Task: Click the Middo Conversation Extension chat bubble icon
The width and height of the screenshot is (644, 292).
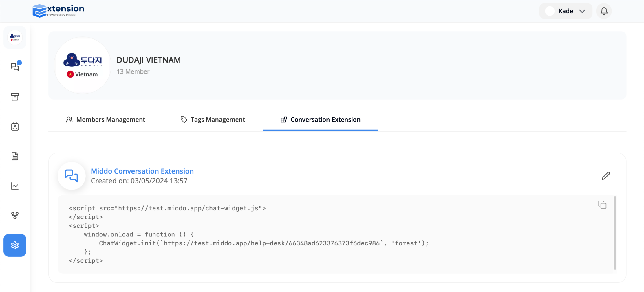Action: [72, 176]
